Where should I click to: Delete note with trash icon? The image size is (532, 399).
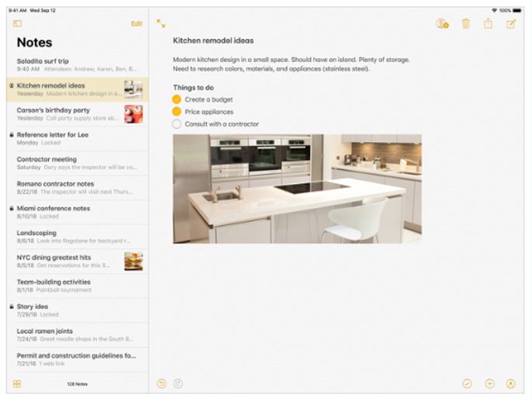[466, 24]
